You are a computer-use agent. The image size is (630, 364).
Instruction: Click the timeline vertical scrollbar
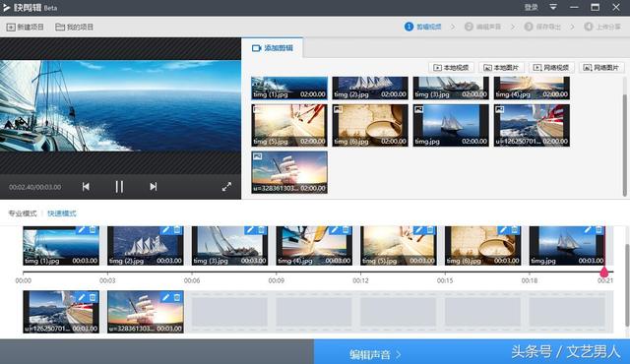[x=628, y=285]
